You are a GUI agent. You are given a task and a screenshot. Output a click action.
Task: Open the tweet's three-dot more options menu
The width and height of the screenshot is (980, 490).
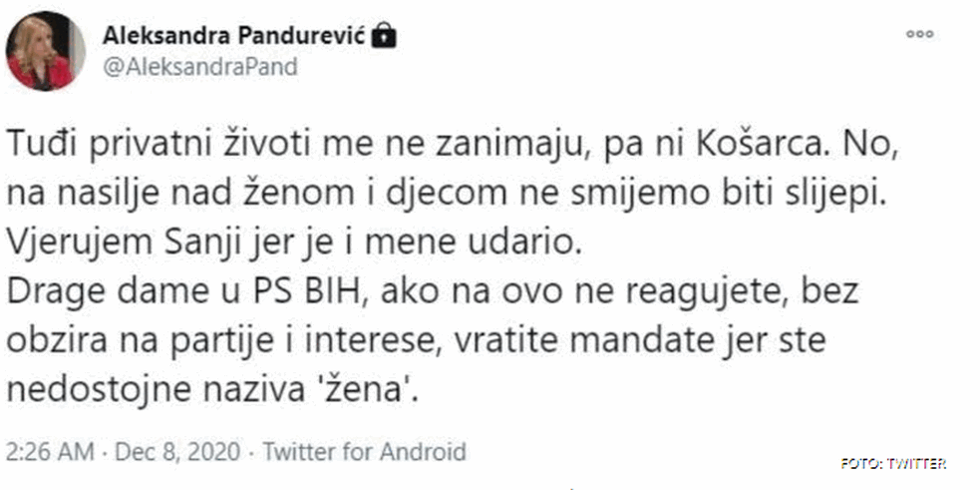(919, 34)
